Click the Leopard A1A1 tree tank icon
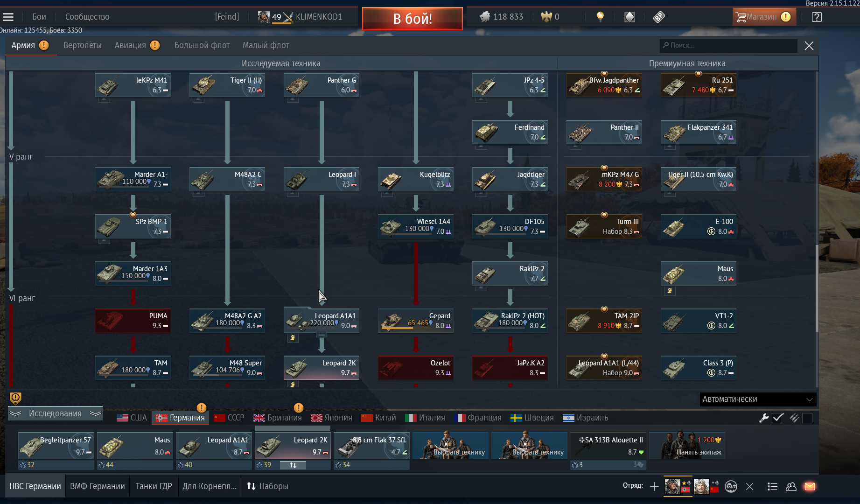This screenshot has width=860, height=504. 295,321
